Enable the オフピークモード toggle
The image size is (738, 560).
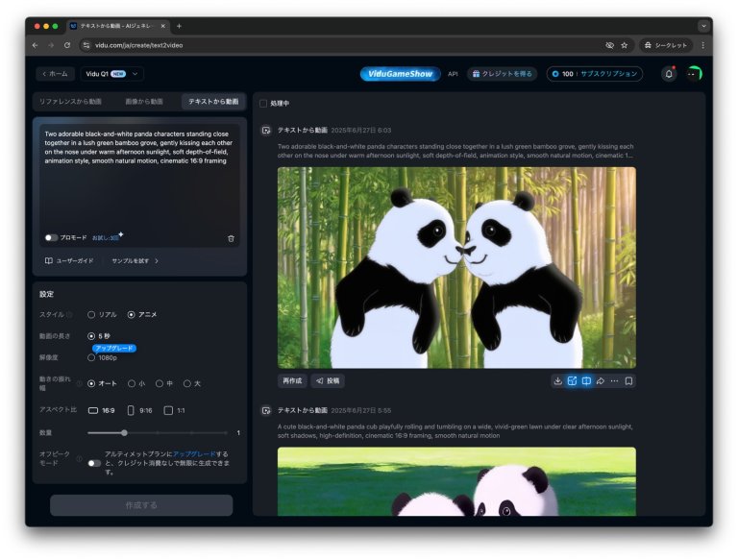coord(94,463)
